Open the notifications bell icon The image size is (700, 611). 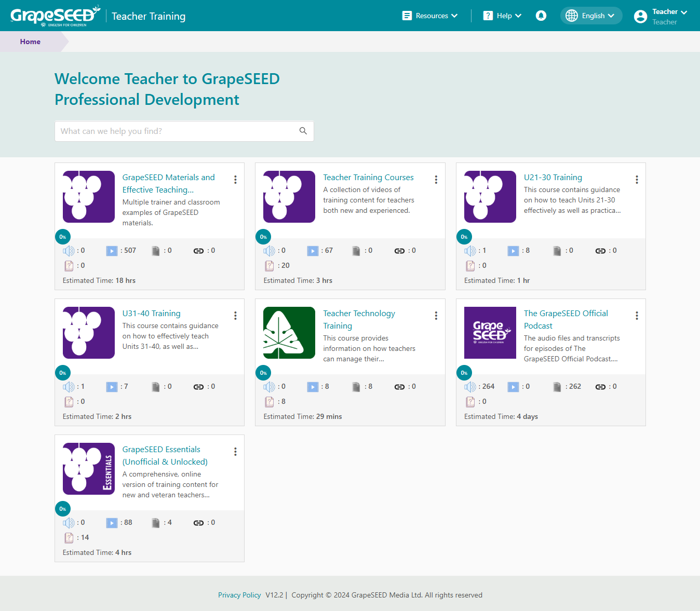pyautogui.click(x=541, y=16)
